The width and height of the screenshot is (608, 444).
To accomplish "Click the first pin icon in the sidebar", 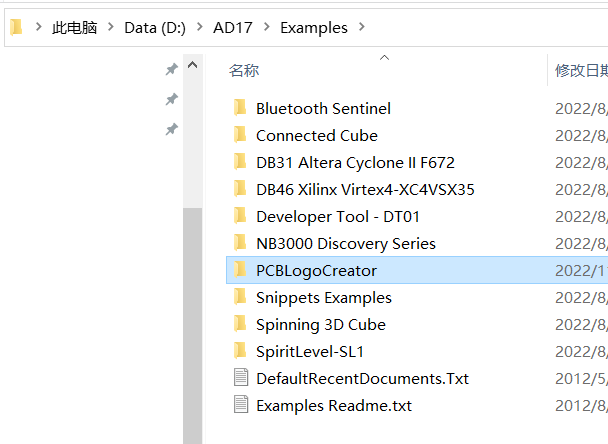I will point(171,69).
